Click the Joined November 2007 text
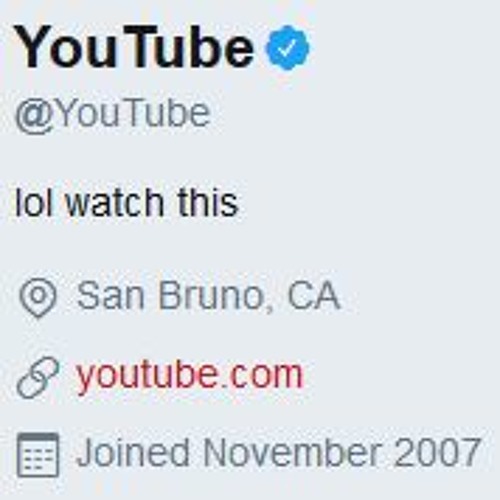 coord(278,452)
